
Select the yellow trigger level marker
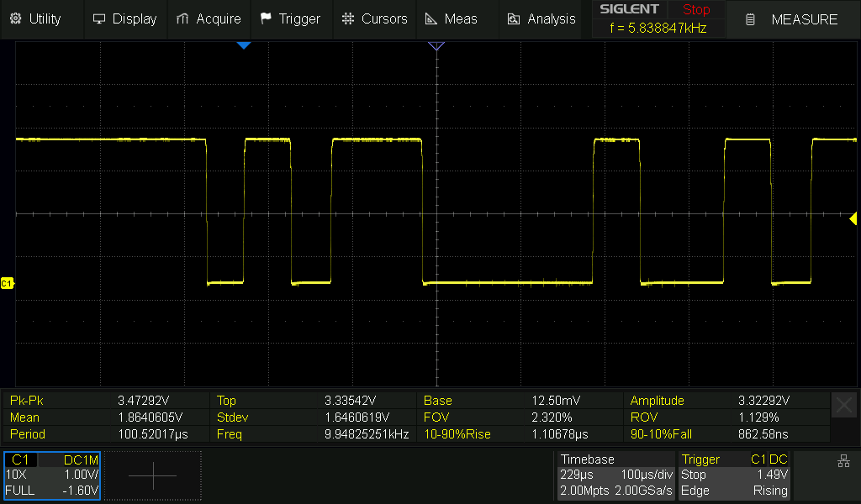(x=853, y=219)
